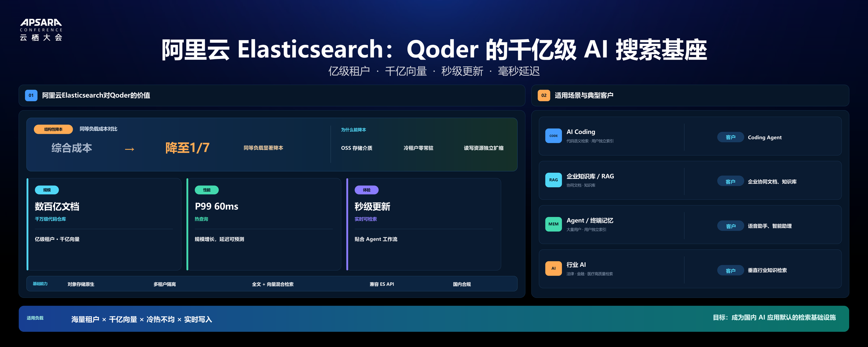Click the "数百亿文档" heading
The image size is (868, 347).
(x=57, y=206)
